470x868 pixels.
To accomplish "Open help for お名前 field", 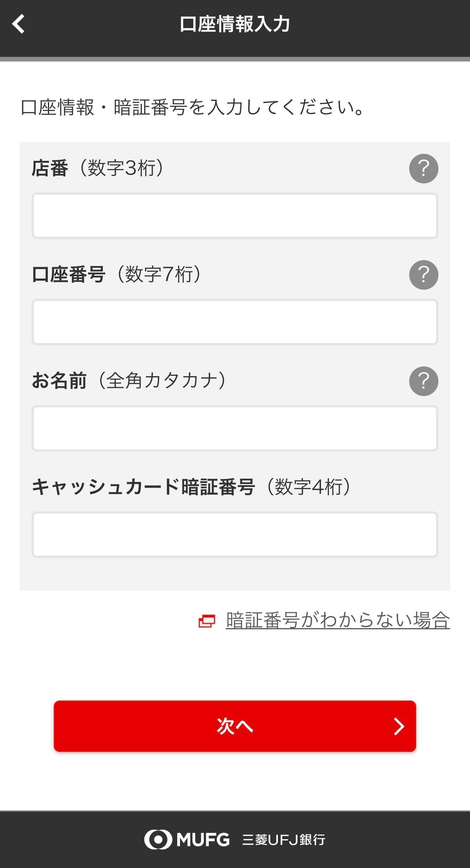I will (x=424, y=381).
